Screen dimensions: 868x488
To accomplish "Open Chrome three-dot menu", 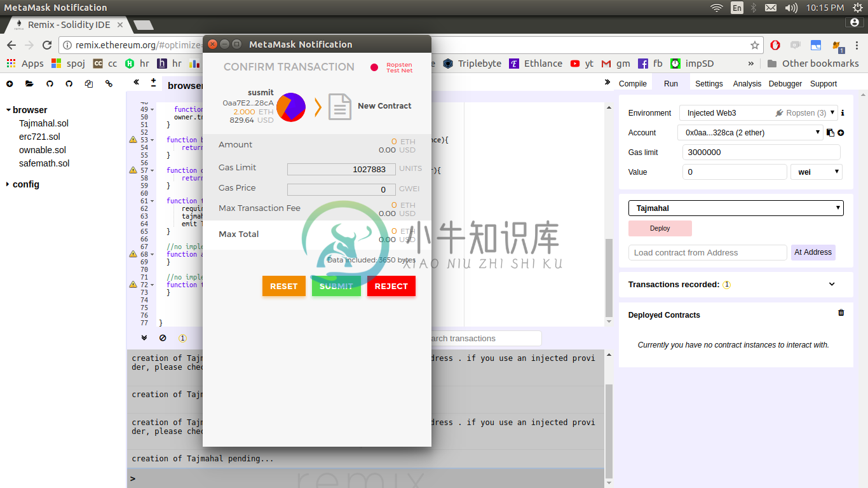I will [x=858, y=45].
